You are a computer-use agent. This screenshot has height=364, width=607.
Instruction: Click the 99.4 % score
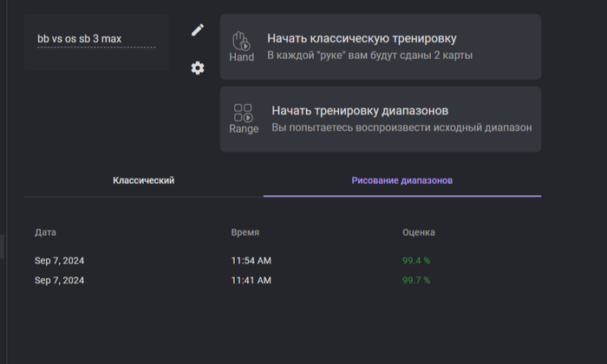pos(416,261)
